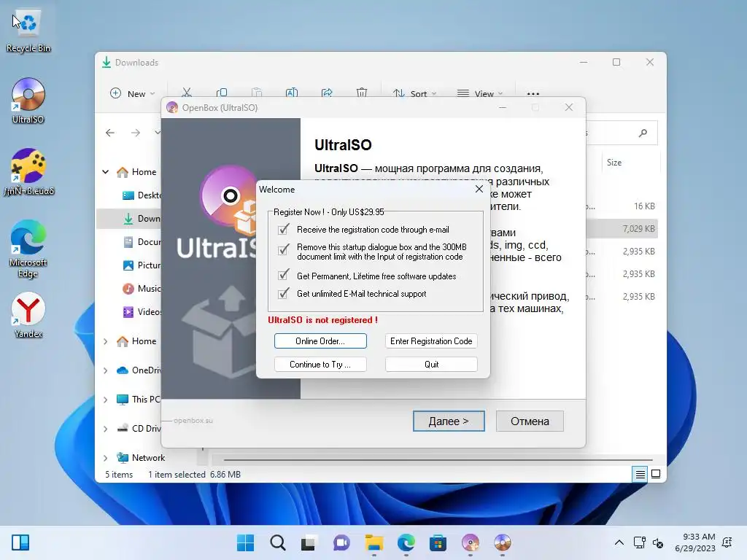Screen dimensions: 747x560
Task: Click the Отмена button in installer
Action: 530,421
